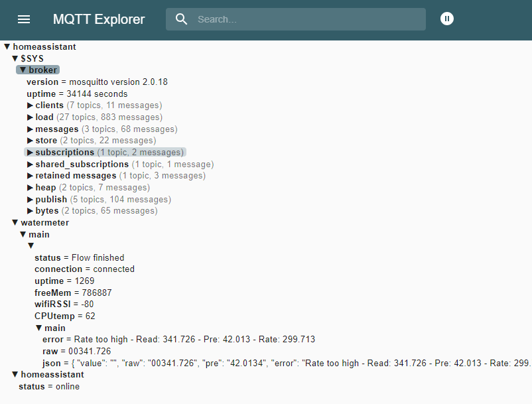Viewport: 532px width, 404px height.
Task: Select the uptime = 34144 seconds row
Action: click(77, 94)
